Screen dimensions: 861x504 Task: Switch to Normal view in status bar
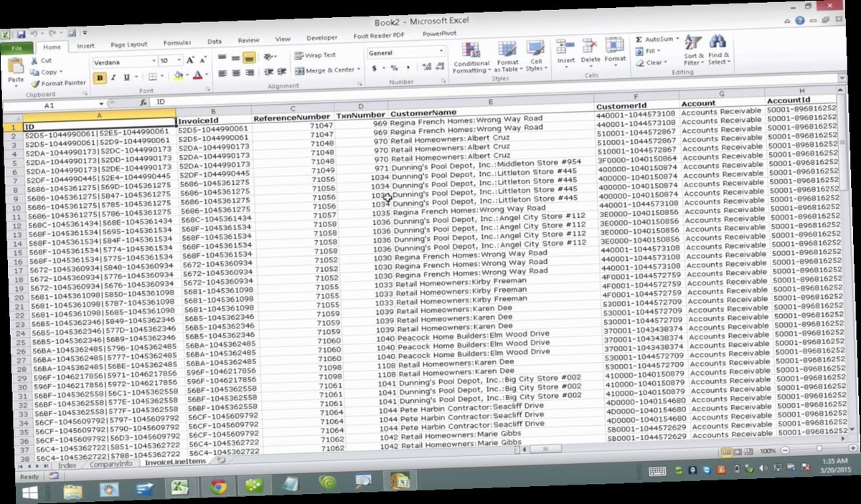click(726, 451)
